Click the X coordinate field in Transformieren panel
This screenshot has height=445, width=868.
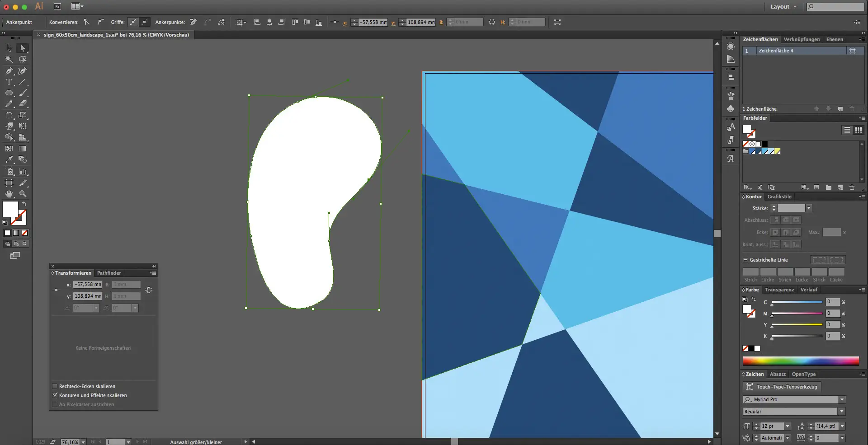pos(88,284)
